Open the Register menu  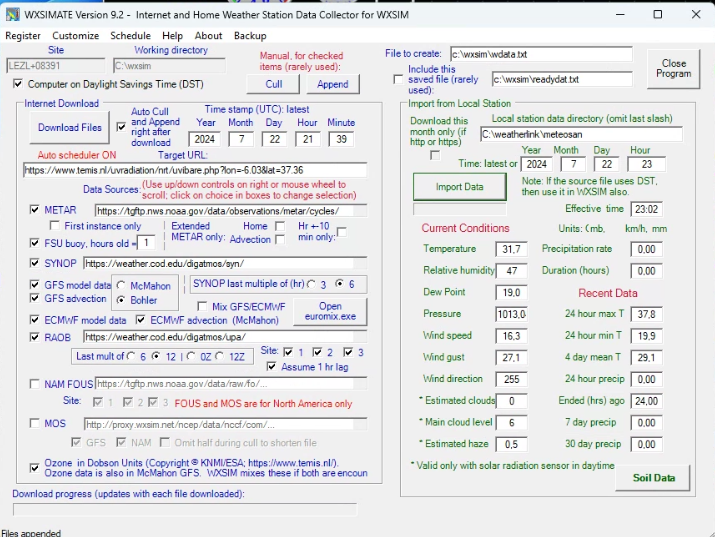point(23,36)
